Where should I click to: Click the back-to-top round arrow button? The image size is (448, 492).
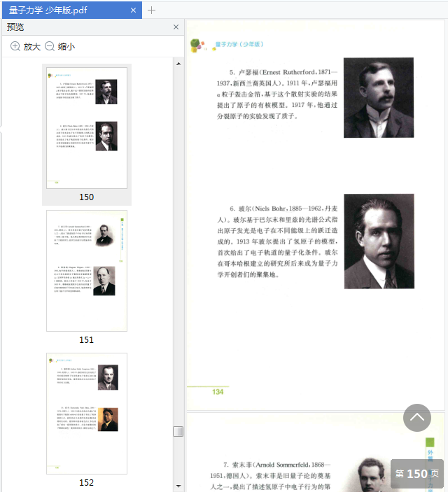(x=417, y=418)
